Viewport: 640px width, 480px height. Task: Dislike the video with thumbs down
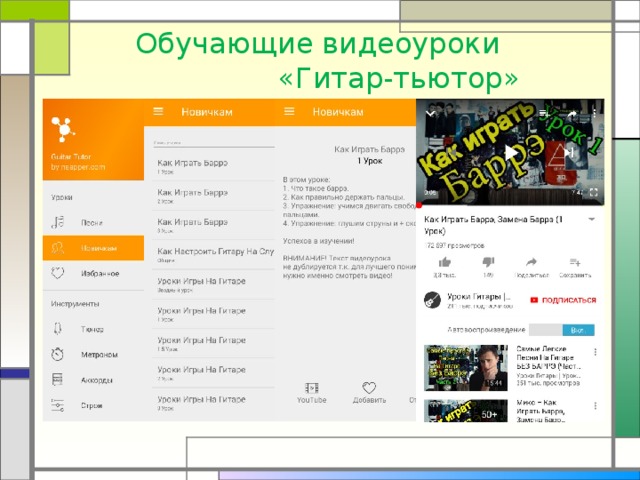[x=488, y=262]
